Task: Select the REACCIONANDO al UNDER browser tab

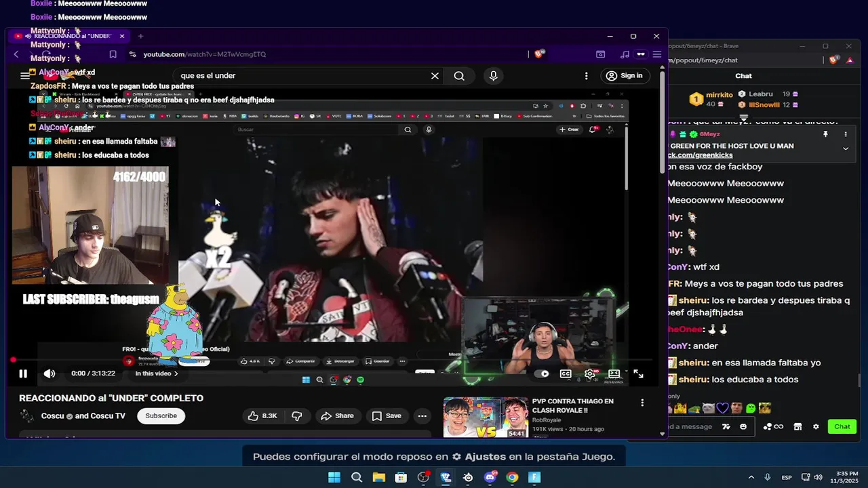Action: [x=69, y=36]
